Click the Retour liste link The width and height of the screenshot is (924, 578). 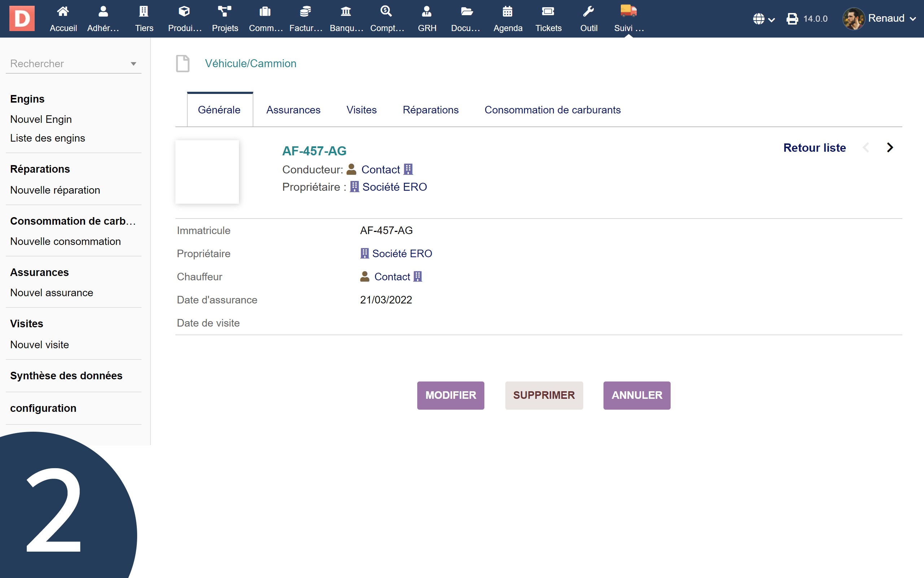click(x=814, y=147)
